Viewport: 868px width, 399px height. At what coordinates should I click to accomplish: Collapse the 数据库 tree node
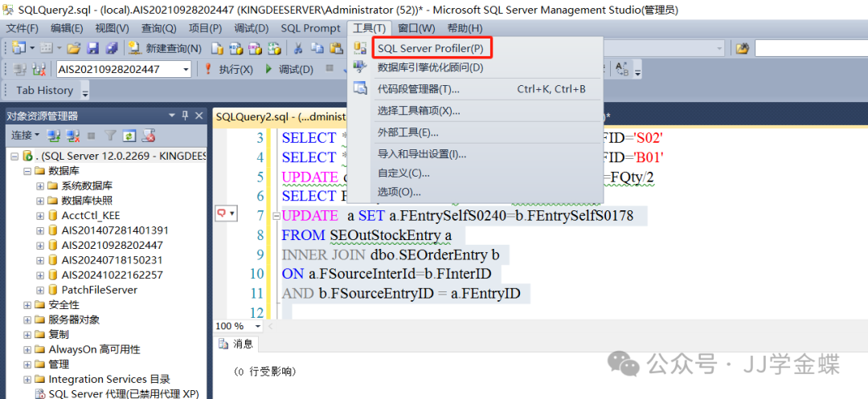(x=27, y=171)
